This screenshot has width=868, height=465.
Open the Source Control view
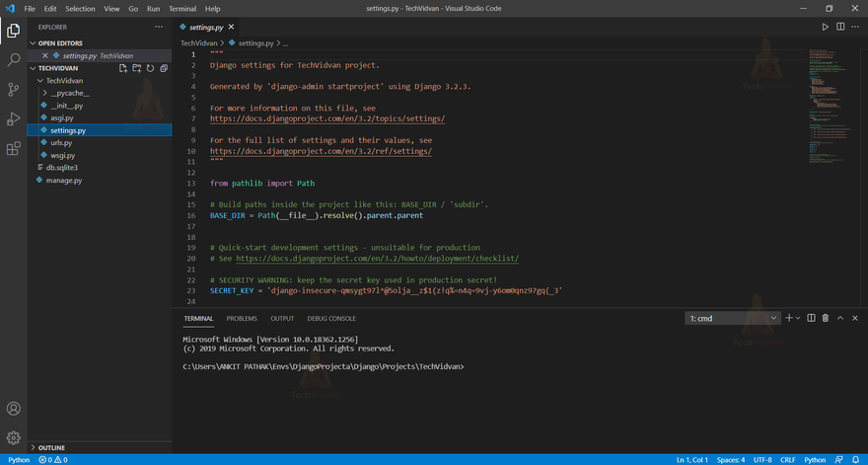click(14, 90)
